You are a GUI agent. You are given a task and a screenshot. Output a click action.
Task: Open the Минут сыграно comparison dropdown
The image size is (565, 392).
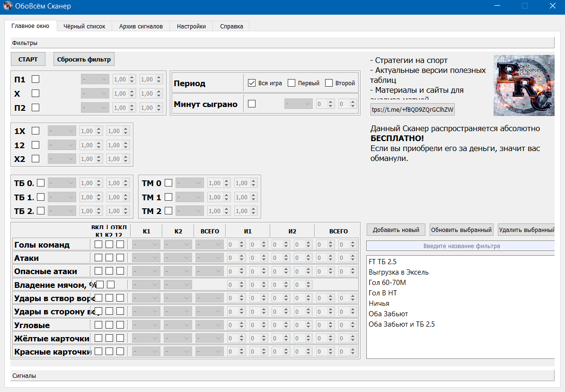point(298,104)
